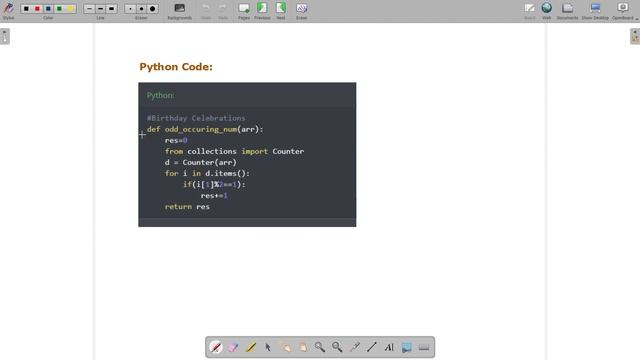
Task: Open the Web browser mode
Action: click(547, 11)
